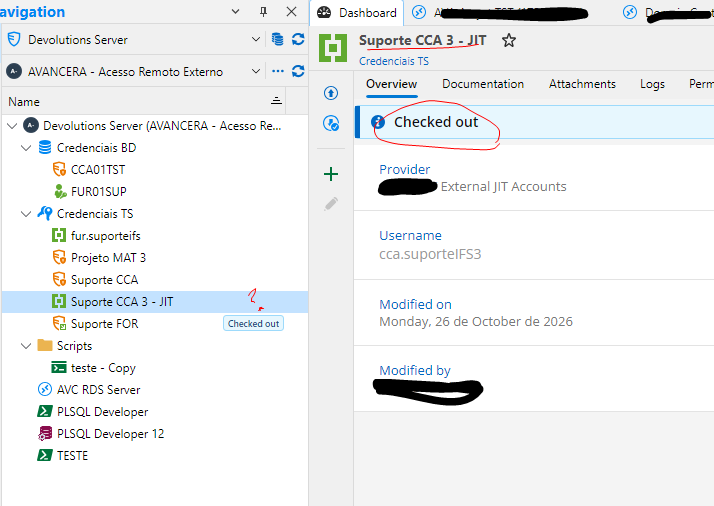This screenshot has width=714, height=506.
Task: Open the AVANCERA vault dropdown
Action: [256, 72]
